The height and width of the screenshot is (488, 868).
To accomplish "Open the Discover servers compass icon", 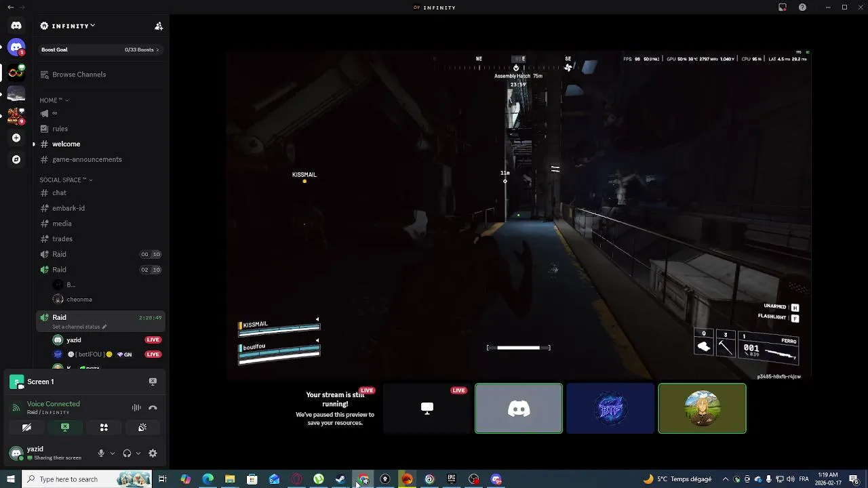I will [16, 159].
